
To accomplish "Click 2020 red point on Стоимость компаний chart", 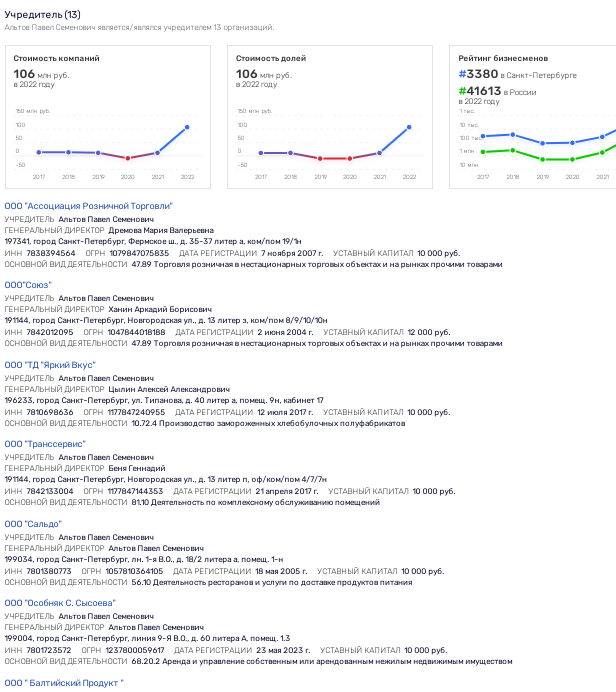I will (128, 158).
